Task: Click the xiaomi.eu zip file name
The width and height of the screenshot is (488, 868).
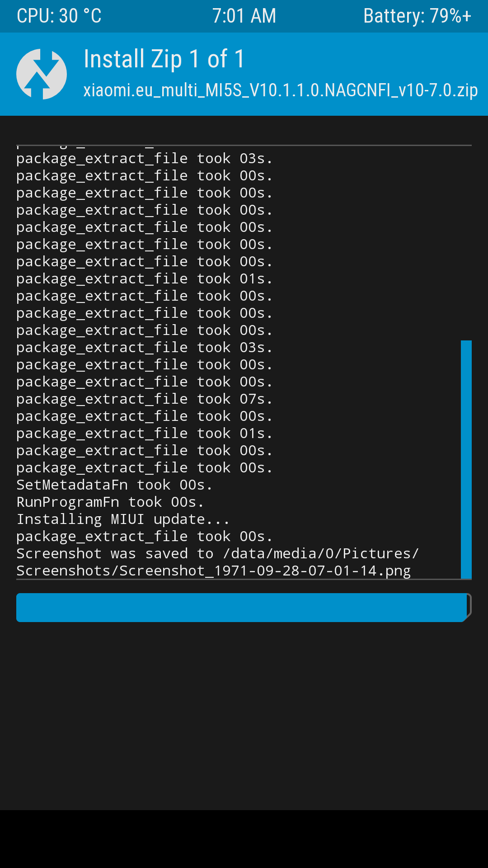Action: [x=281, y=90]
